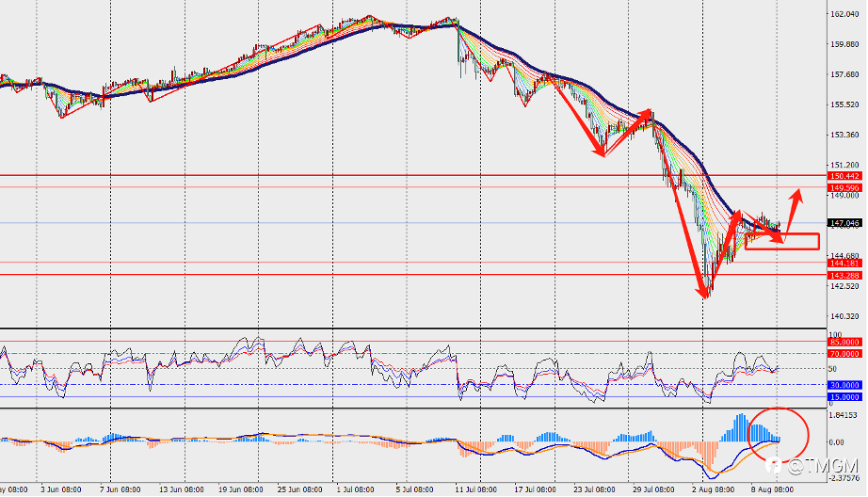This screenshot has width=868, height=497.
Task: Select the 70.0000 overbought level label
Action: (844, 354)
